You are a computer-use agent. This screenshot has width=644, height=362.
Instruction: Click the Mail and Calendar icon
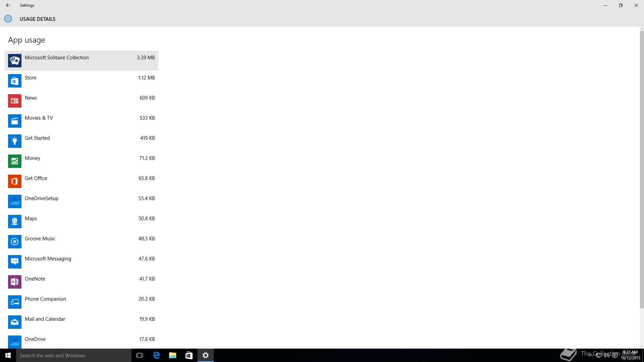tap(15, 322)
